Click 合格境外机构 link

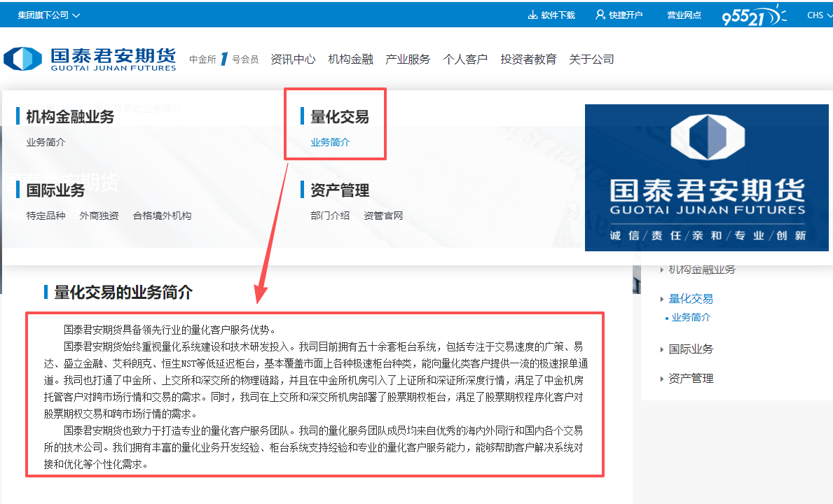click(162, 216)
